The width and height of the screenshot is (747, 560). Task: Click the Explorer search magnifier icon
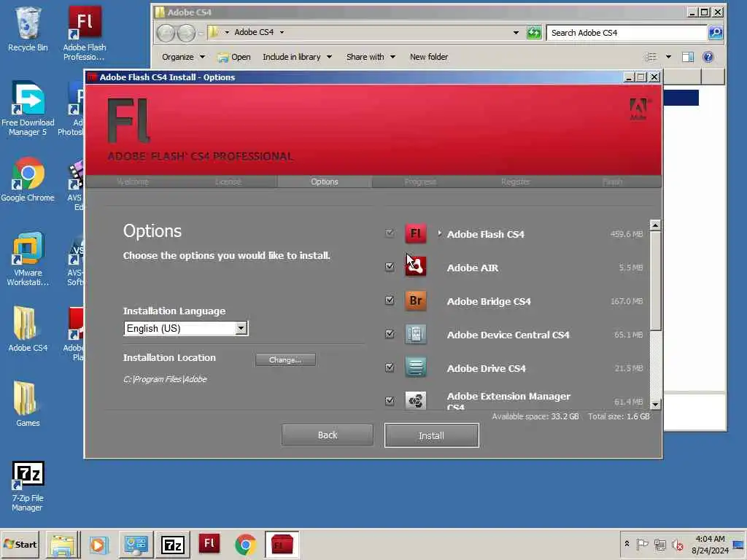(x=716, y=32)
